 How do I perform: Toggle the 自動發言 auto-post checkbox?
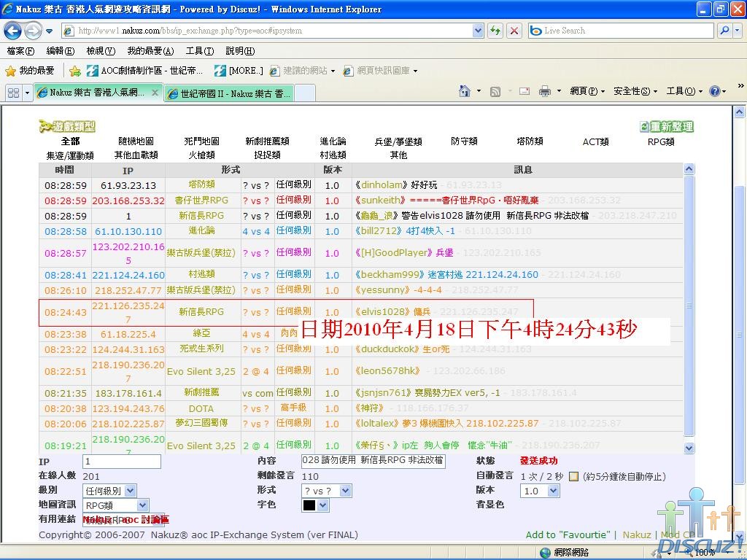tap(573, 476)
